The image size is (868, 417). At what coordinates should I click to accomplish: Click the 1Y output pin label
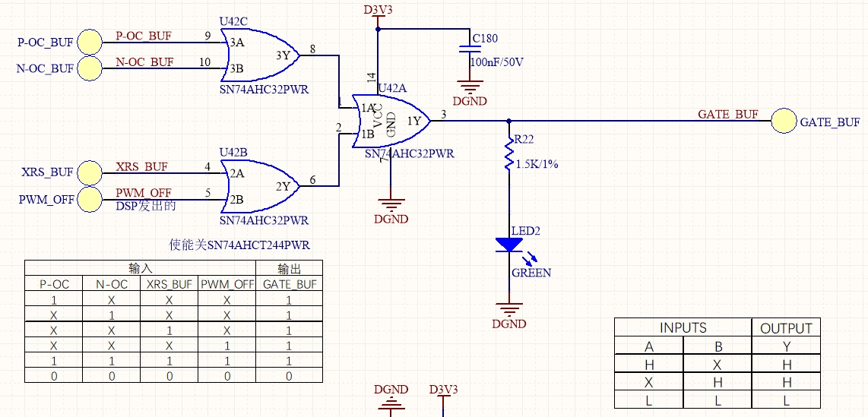(x=414, y=121)
